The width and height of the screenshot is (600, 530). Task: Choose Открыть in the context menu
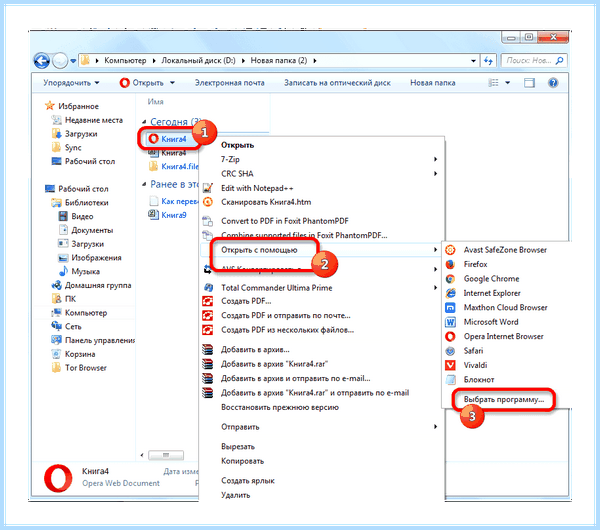(x=237, y=145)
